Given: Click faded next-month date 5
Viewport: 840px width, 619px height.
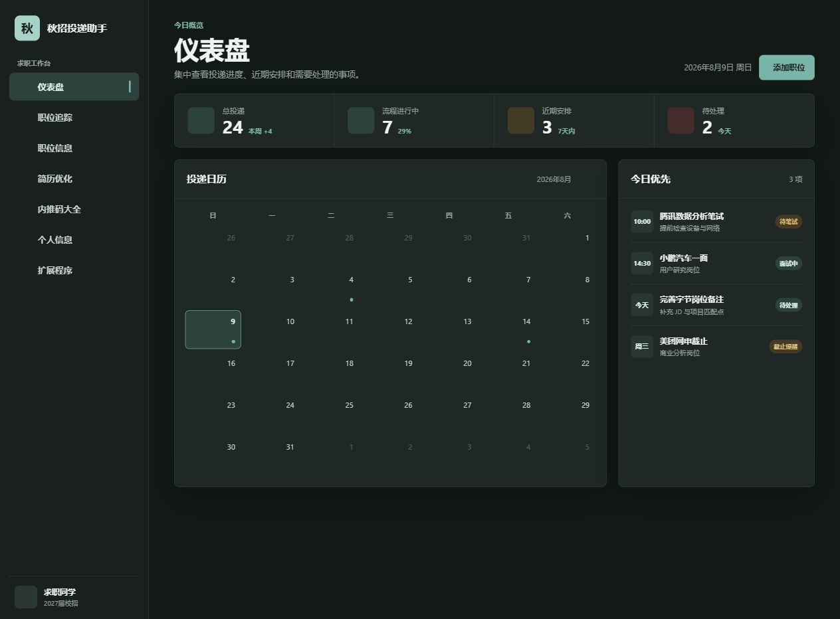Looking at the screenshot, I should [568, 455].
